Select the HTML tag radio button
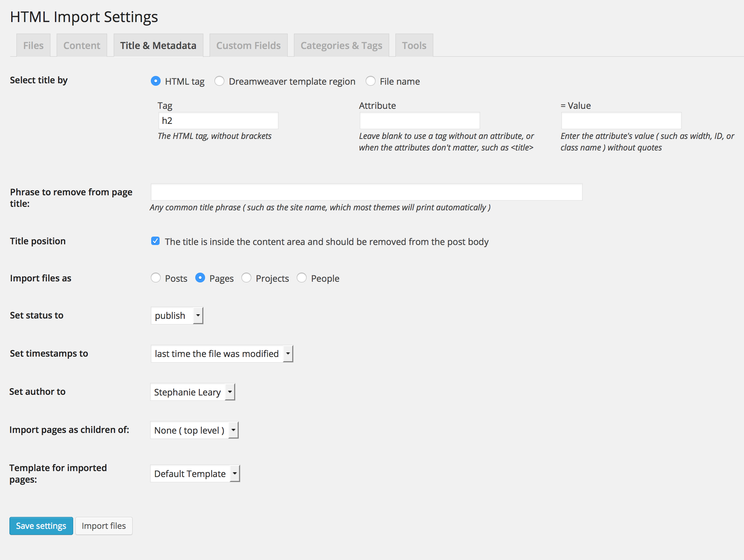The width and height of the screenshot is (744, 560). [155, 81]
